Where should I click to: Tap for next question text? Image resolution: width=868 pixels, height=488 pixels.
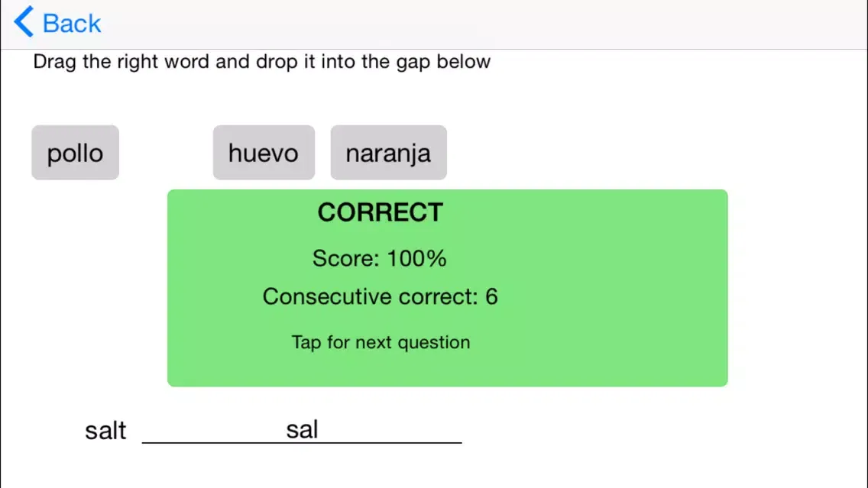click(x=381, y=342)
